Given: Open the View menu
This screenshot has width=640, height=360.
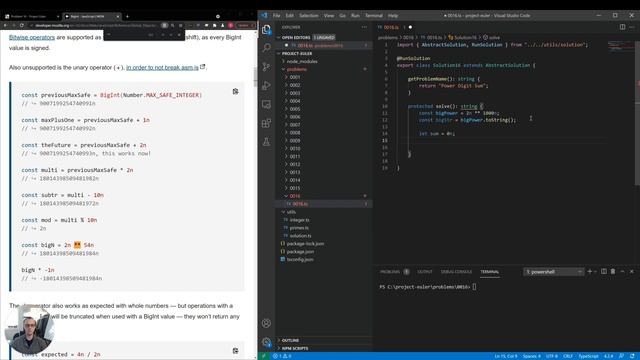Looking at the screenshot, I should point(329,16).
